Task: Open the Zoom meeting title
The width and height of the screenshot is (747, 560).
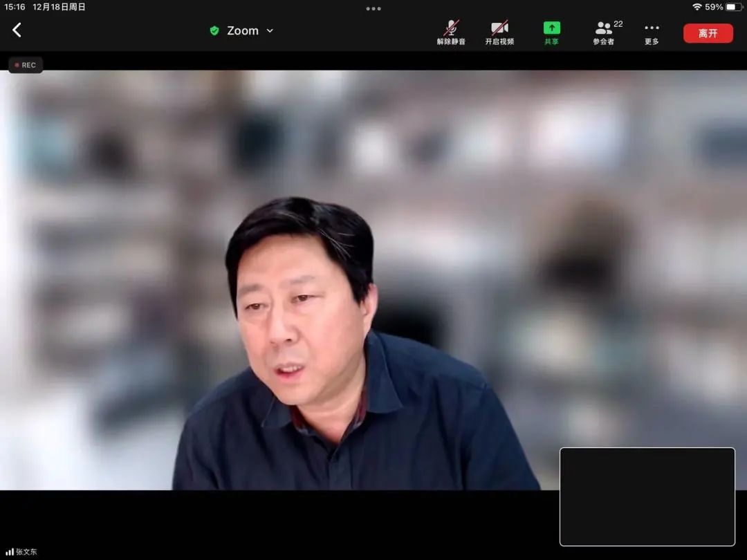Action: click(x=243, y=30)
